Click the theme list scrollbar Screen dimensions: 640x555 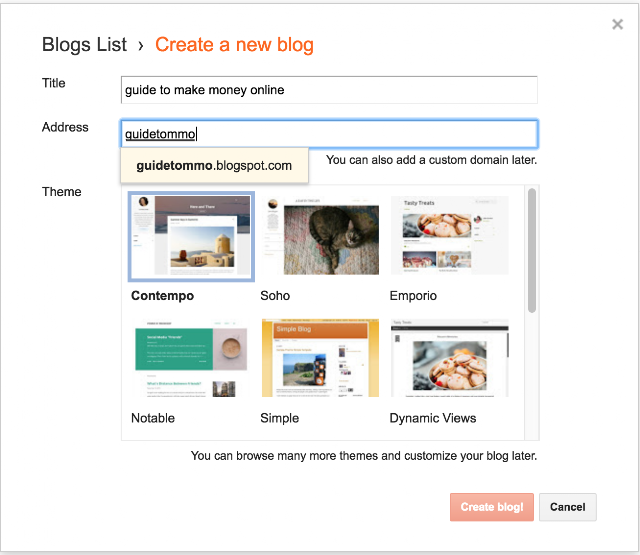tap(531, 251)
